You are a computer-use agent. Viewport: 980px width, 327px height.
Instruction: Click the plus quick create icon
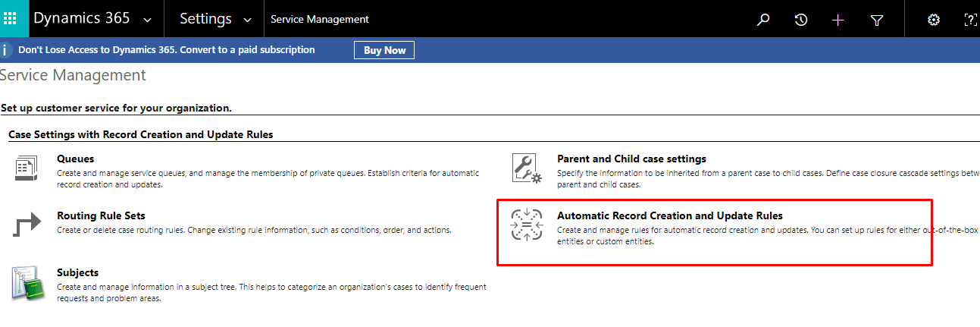[838, 20]
